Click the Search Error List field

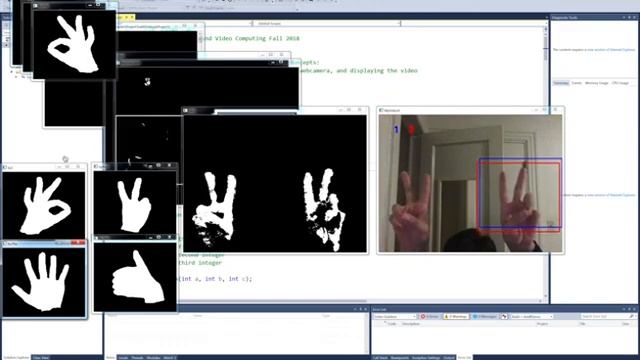point(606,316)
